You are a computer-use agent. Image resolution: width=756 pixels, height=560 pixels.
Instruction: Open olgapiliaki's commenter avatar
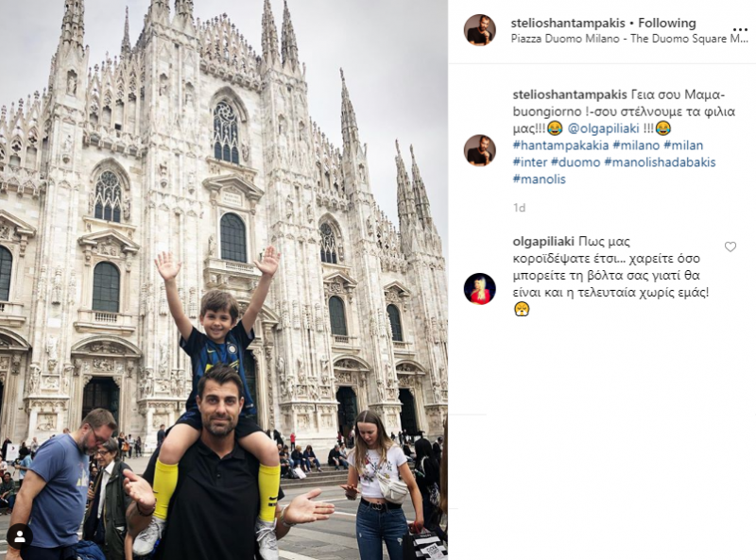tap(480, 289)
